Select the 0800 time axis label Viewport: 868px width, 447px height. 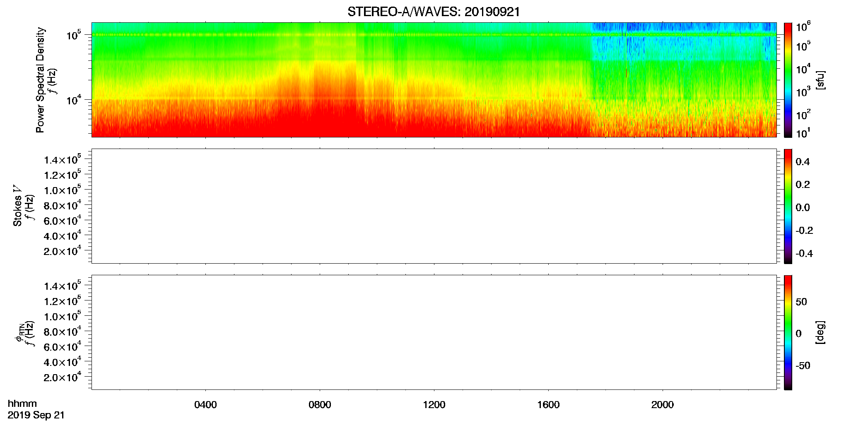tap(320, 405)
